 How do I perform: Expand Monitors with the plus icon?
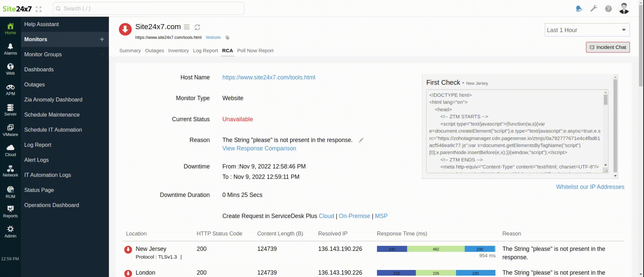pyautogui.click(x=102, y=40)
